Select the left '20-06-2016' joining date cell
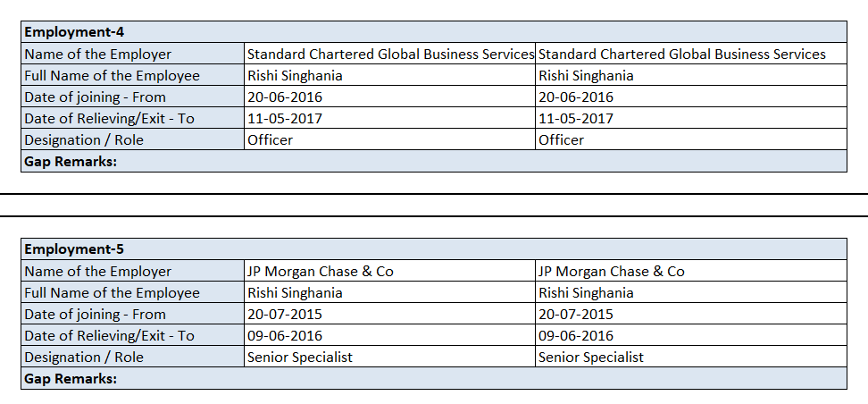Viewport: 868px width, 404px height. coord(285,97)
